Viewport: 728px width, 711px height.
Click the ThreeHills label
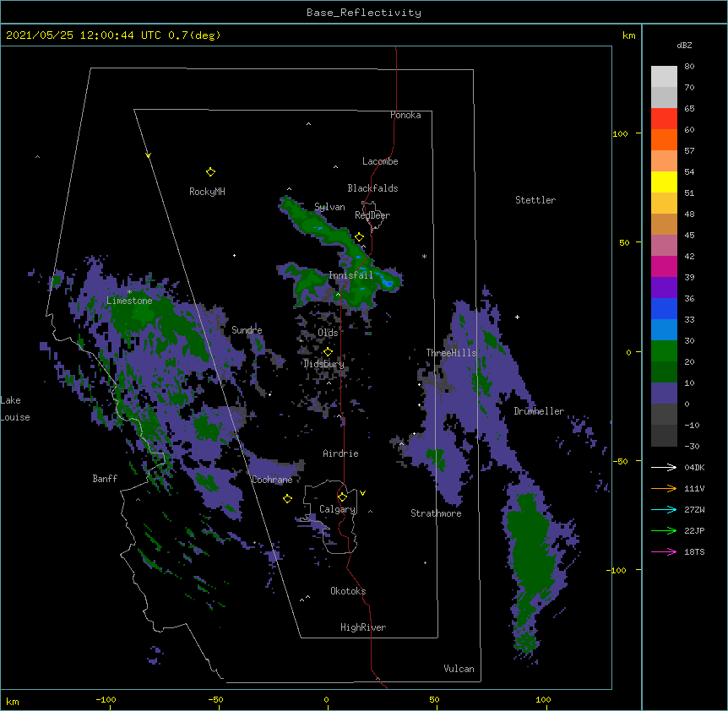coord(451,353)
